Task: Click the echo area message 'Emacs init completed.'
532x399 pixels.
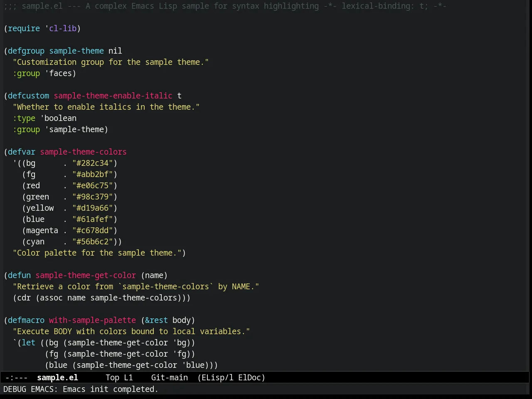Action: (x=111, y=389)
